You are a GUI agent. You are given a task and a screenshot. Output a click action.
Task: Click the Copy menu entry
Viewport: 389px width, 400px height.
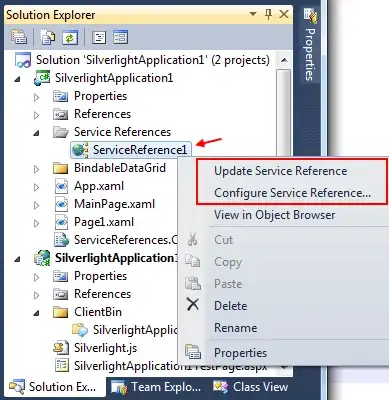click(228, 262)
